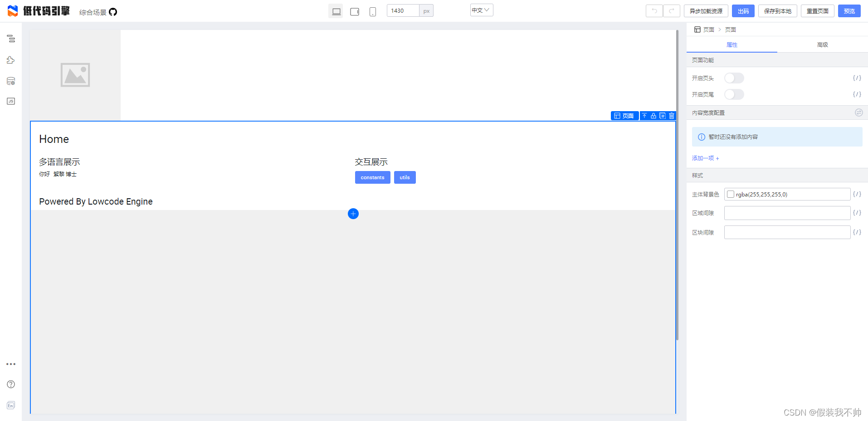Click 添加一项 to add an item
The image size is (868, 421).
point(705,158)
